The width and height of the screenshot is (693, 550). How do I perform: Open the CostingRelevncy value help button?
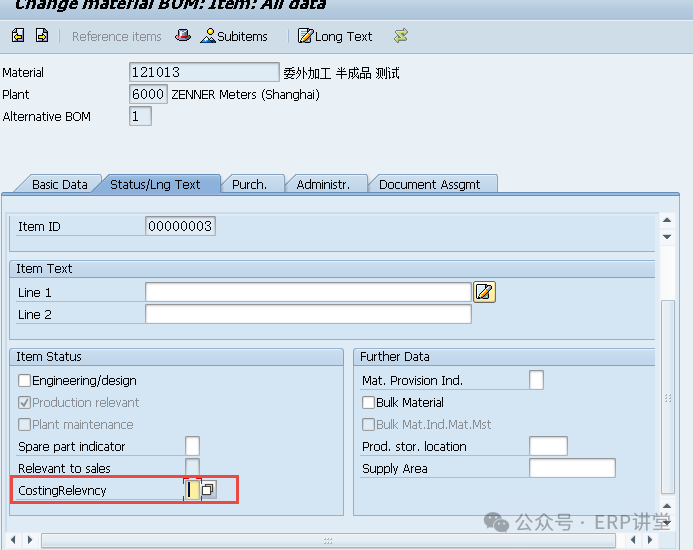[207, 490]
